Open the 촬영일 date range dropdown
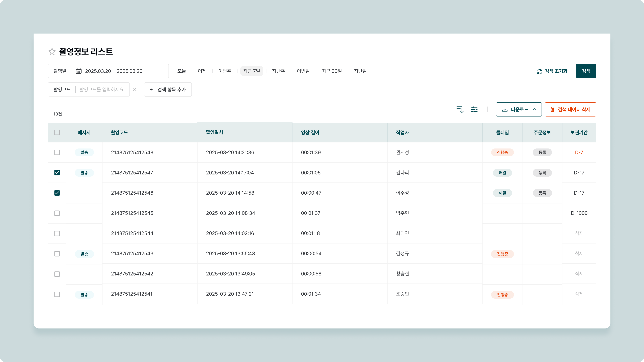Viewport: 644px width, 362px height. tap(114, 71)
